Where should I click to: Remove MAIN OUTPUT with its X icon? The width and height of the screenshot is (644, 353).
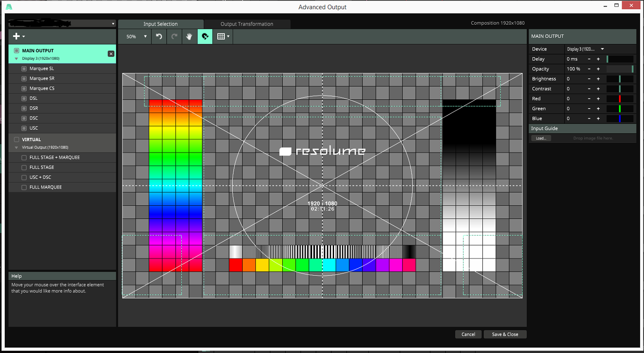pyautogui.click(x=111, y=54)
